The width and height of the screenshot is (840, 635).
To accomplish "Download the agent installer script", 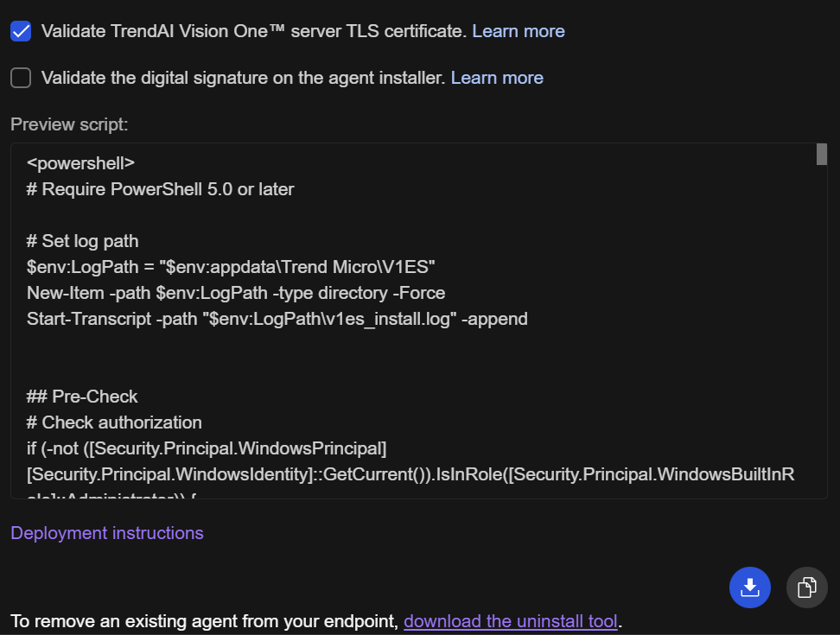I will 749,587.
